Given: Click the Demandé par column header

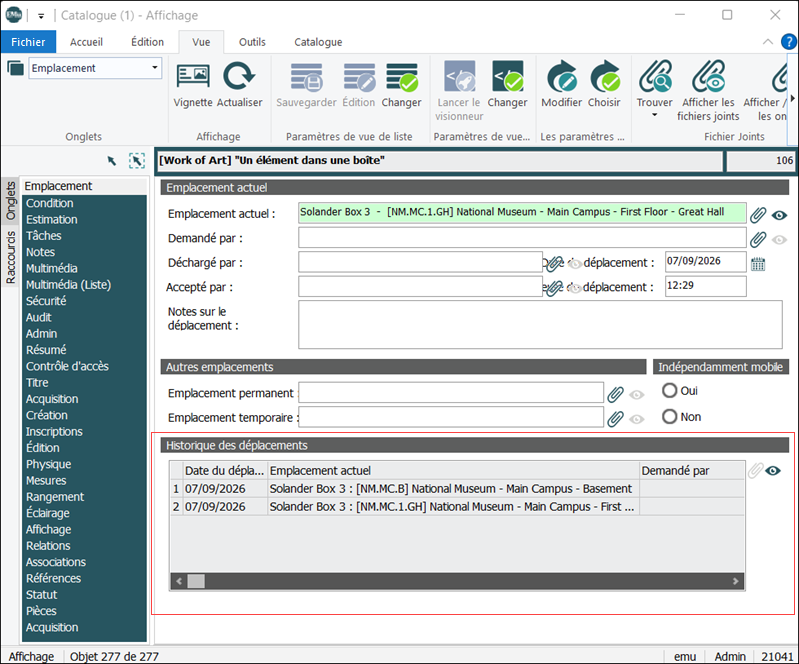Looking at the screenshot, I should tap(691, 471).
